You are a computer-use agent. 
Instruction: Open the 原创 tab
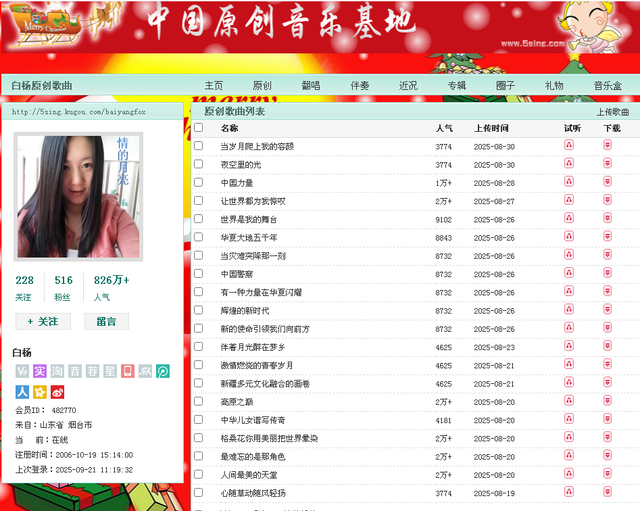pyautogui.click(x=262, y=85)
